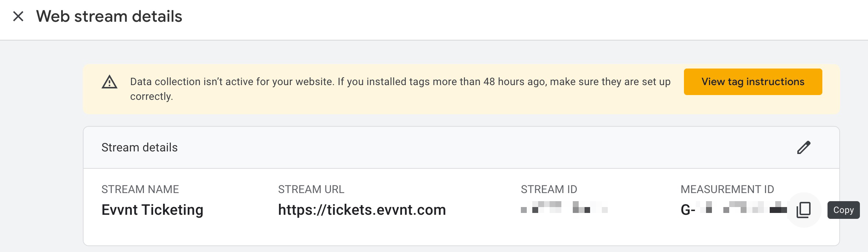
Task: Click the data collection warning message
Action: [400, 89]
